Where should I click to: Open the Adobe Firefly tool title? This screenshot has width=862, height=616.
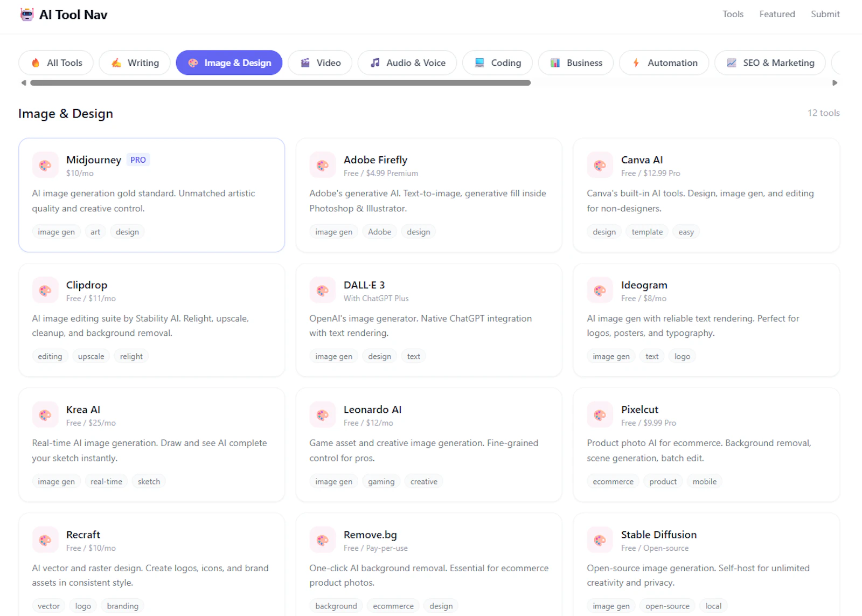[376, 160]
